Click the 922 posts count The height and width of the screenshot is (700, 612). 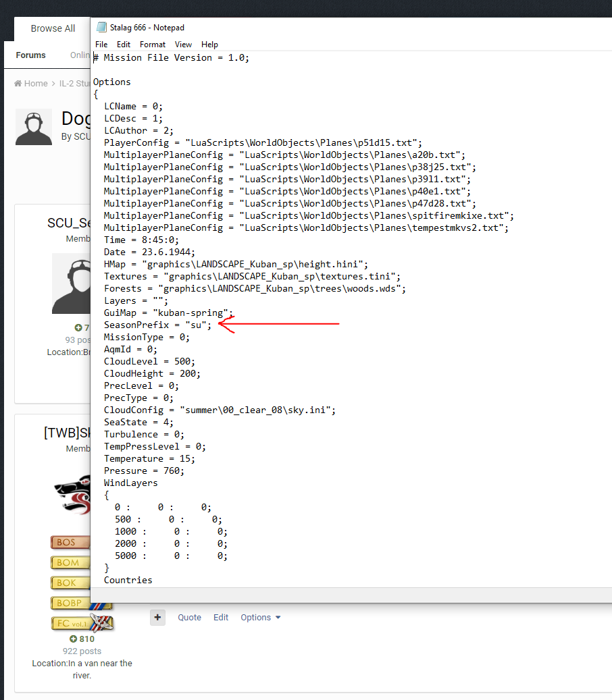click(82, 651)
